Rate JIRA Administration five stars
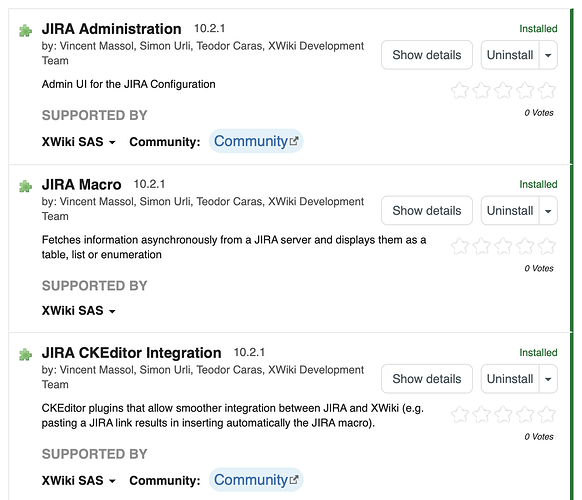 pyautogui.click(x=547, y=91)
